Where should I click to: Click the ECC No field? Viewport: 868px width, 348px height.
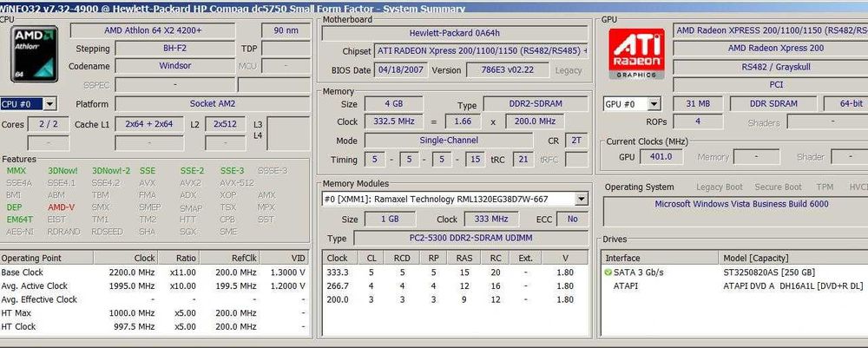[x=572, y=219]
